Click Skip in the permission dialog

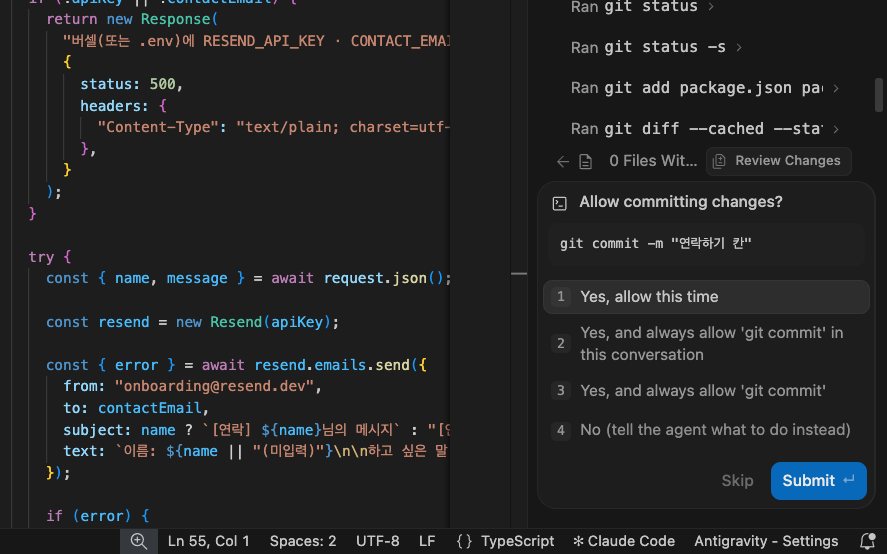737,480
